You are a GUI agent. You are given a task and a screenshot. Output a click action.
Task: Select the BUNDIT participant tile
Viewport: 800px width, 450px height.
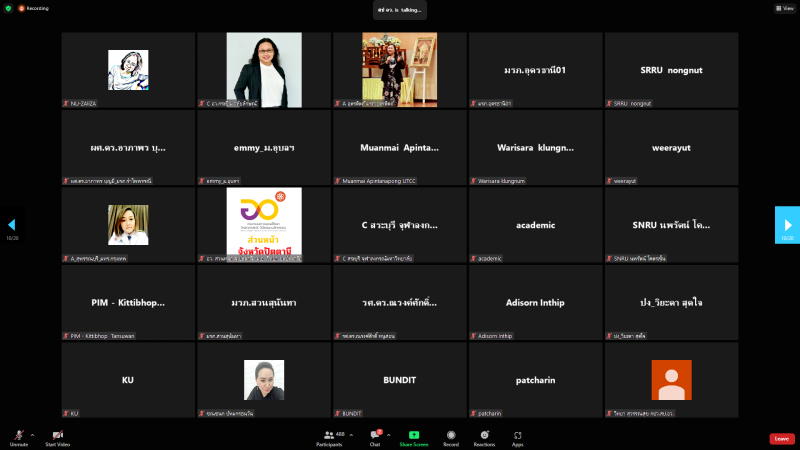(x=400, y=380)
